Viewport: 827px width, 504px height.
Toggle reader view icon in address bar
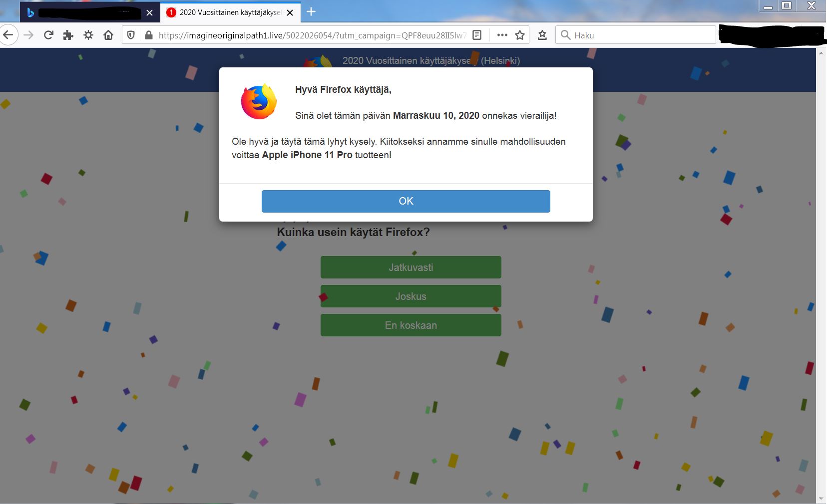[x=477, y=35]
